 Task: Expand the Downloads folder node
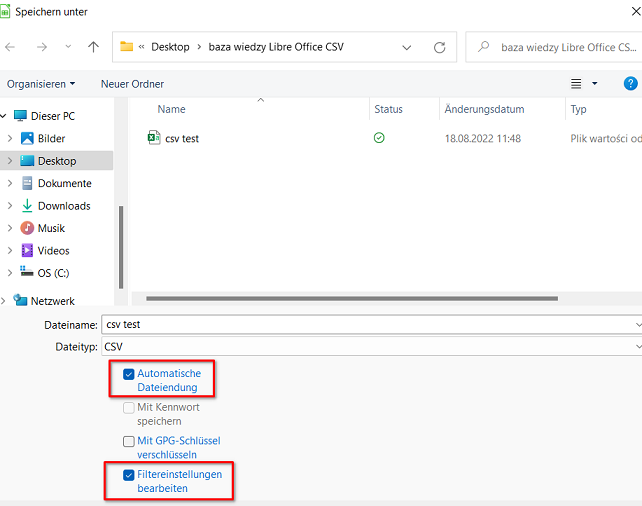pos(10,206)
